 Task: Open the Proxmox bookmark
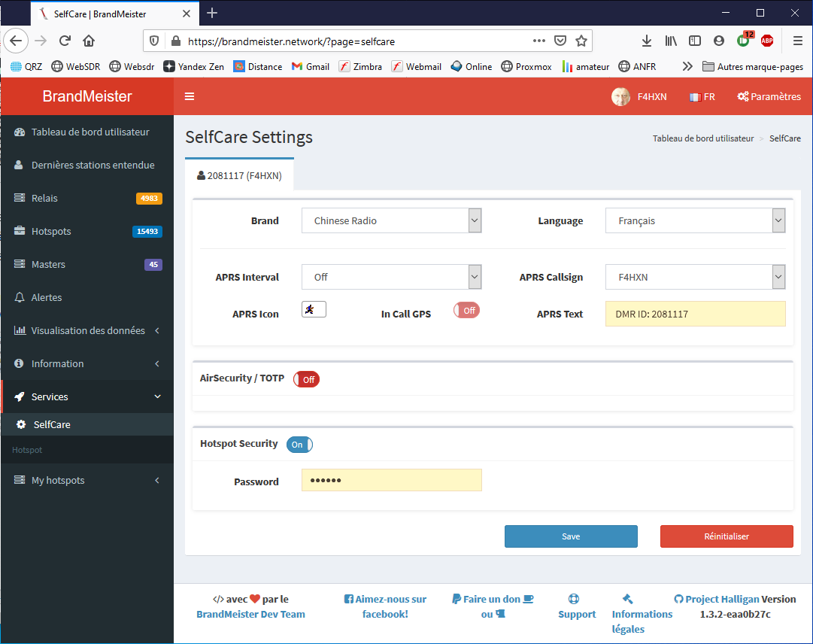pos(526,66)
